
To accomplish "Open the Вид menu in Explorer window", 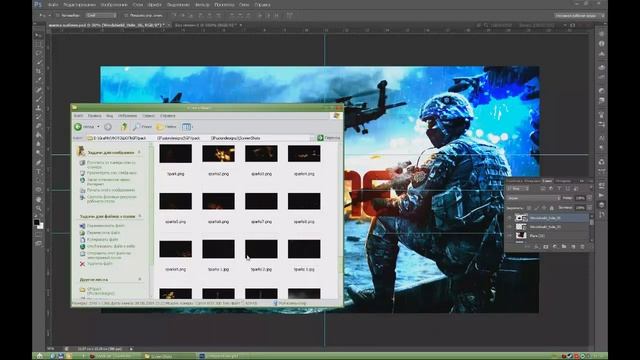I will pyautogui.click(x=109, y=116).
